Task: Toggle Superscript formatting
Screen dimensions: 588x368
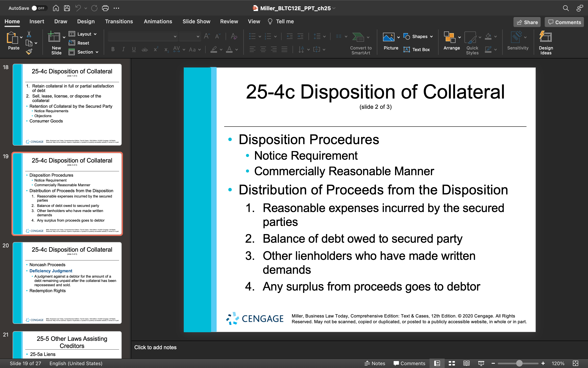Action: (156, 49)
